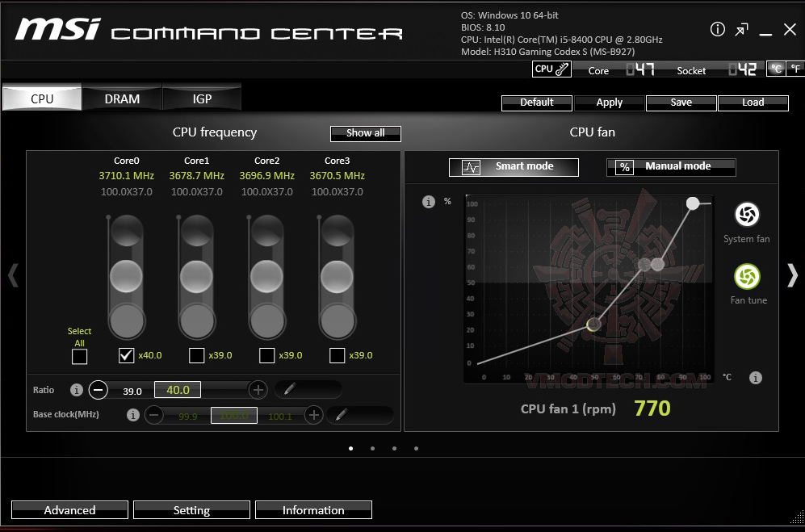Click the Core2 frequency slider knob
Screen dimensions: 805x532
[267, 276]
